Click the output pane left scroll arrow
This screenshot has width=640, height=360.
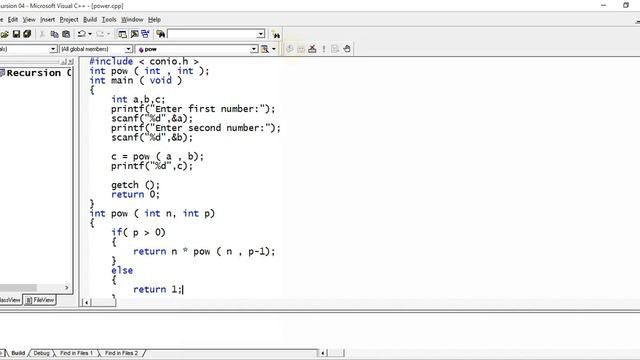click(322, 353)
